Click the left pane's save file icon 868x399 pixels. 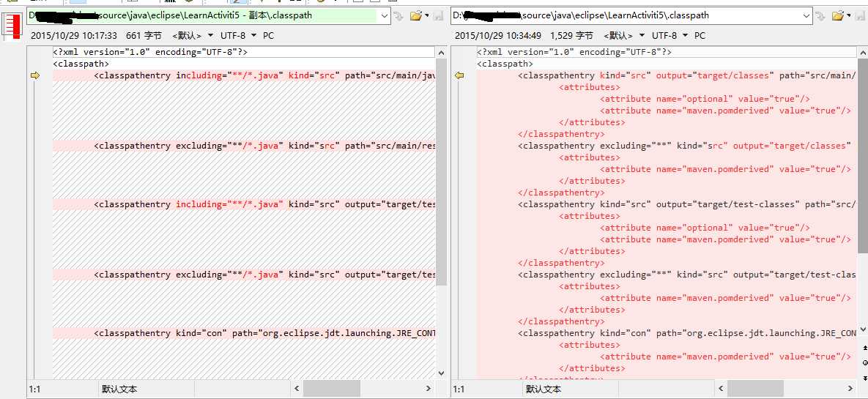click(439, 16)
